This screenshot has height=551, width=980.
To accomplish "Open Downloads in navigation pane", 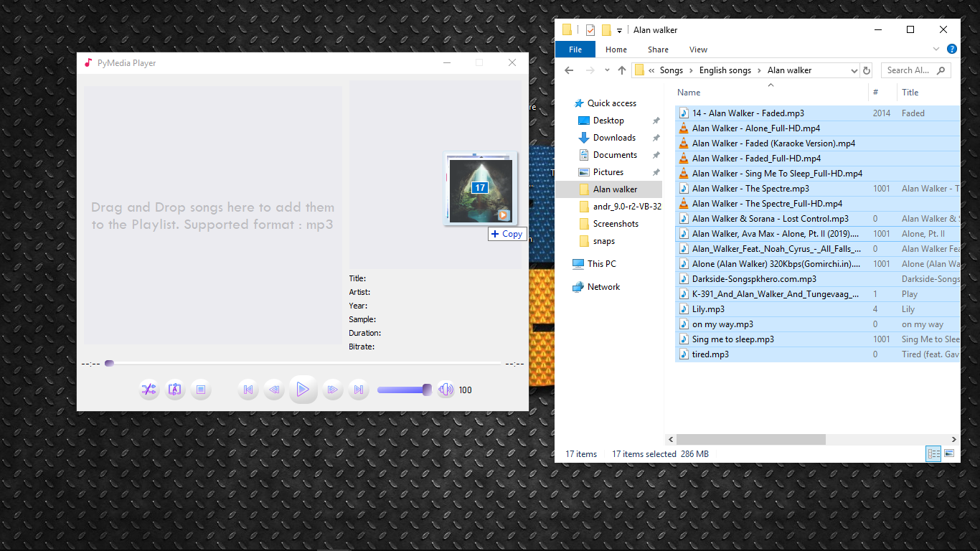I will [x=614, y=138].
